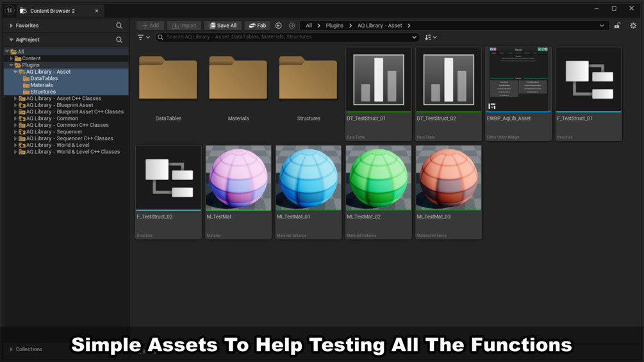Click the All breadcrumb
The height and width of the screenshot is (362, 644).
[x=309, y=26]
